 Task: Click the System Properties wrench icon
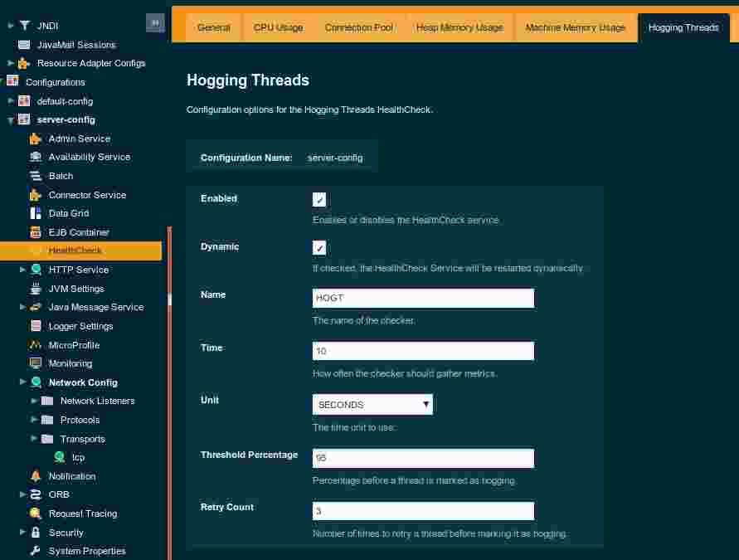(36, 551)
